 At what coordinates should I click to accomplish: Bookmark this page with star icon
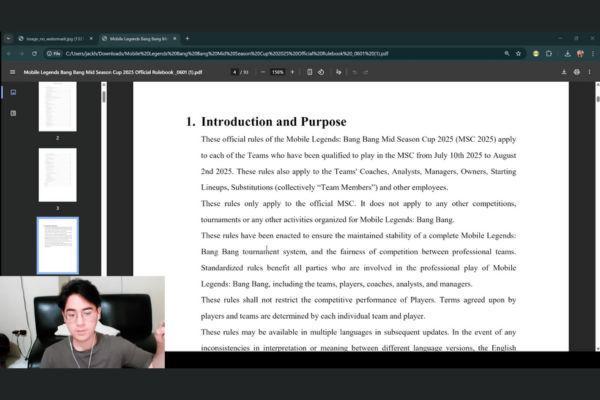click(x=518, y=54)
